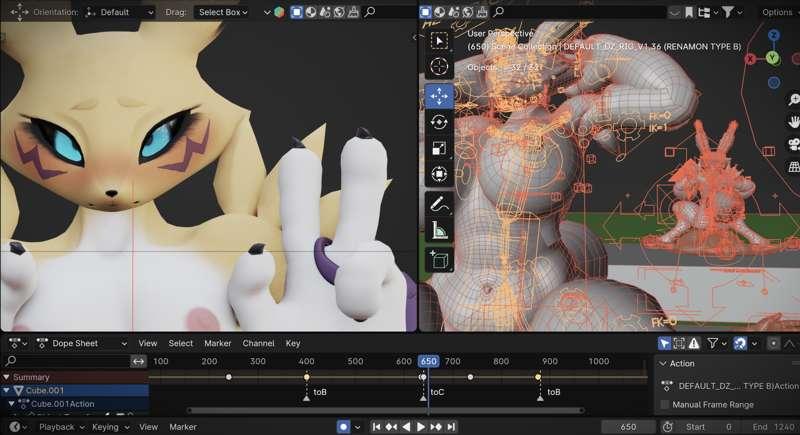Open the Key menu
This screenshot has height=435, width=800.
(x=293, y=344)
